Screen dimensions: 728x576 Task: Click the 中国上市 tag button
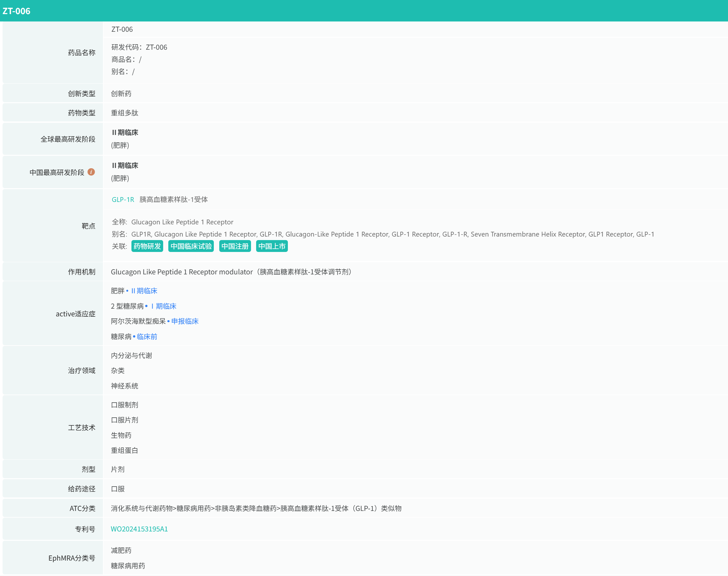tap(272, 246)
